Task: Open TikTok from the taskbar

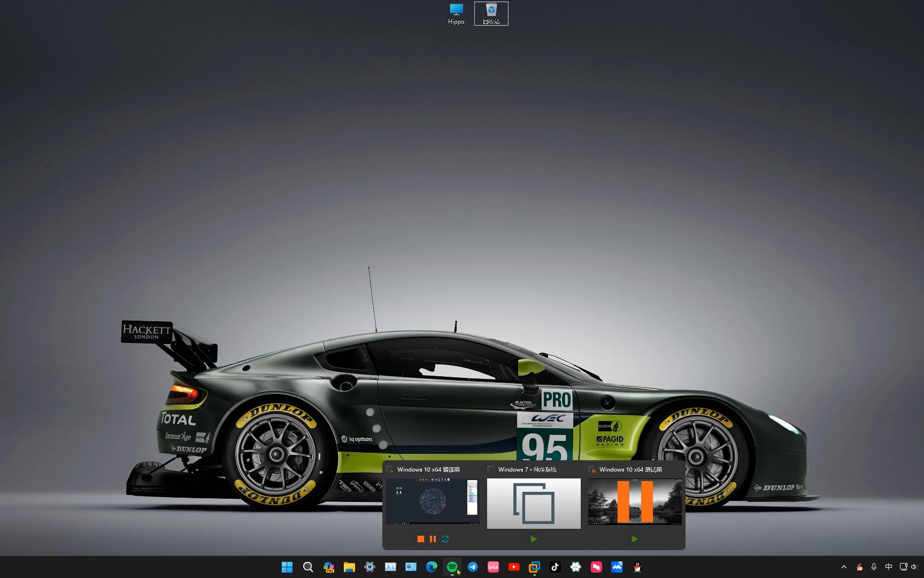Action: click(x=555, y=567)
